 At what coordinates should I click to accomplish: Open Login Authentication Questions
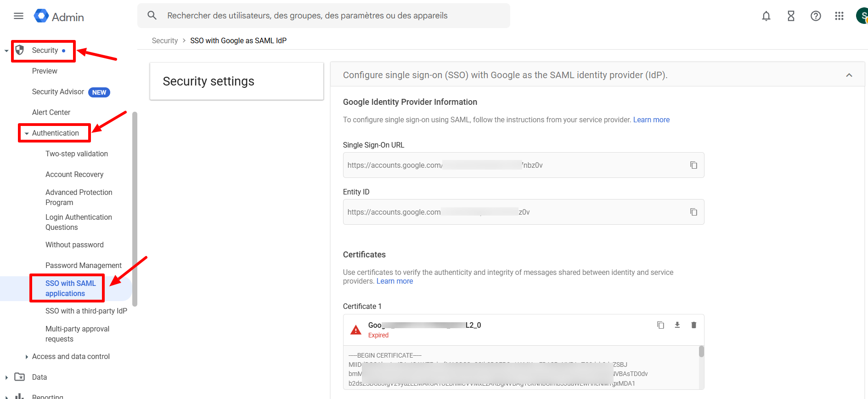click(79, 222)
